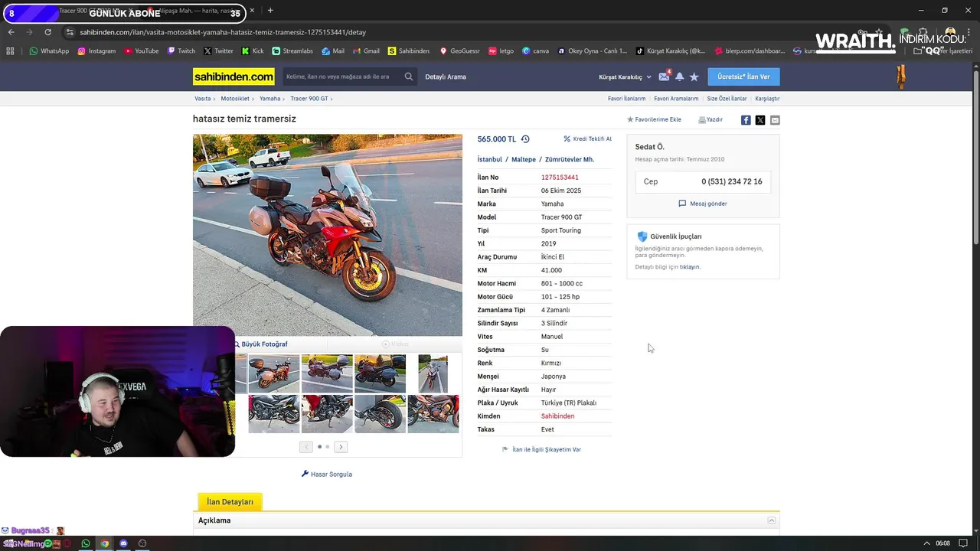The height and width of the screenshot is (551, 980).
Task: Click Chrome icon in taskbar
Action: 104,543
